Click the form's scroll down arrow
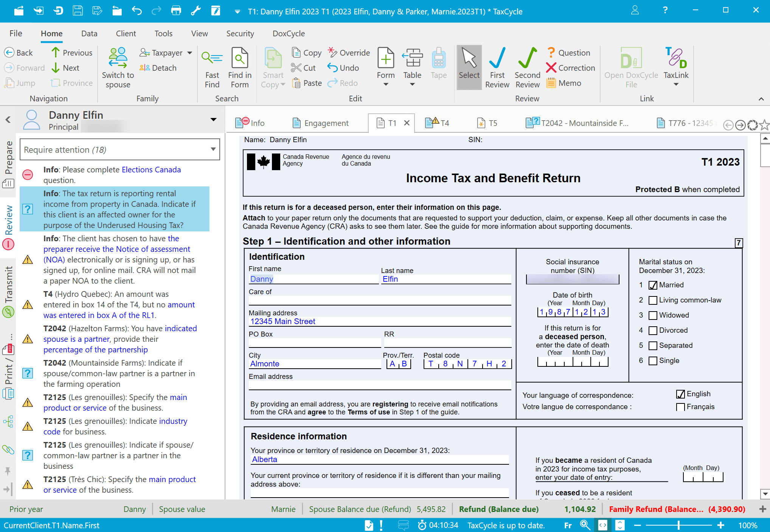This screenshot has height=532, width=770. coord(765,493)
